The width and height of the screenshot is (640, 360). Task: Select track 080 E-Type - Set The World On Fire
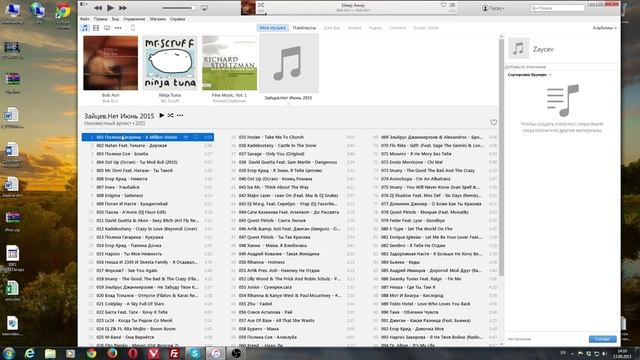(434, 229)
